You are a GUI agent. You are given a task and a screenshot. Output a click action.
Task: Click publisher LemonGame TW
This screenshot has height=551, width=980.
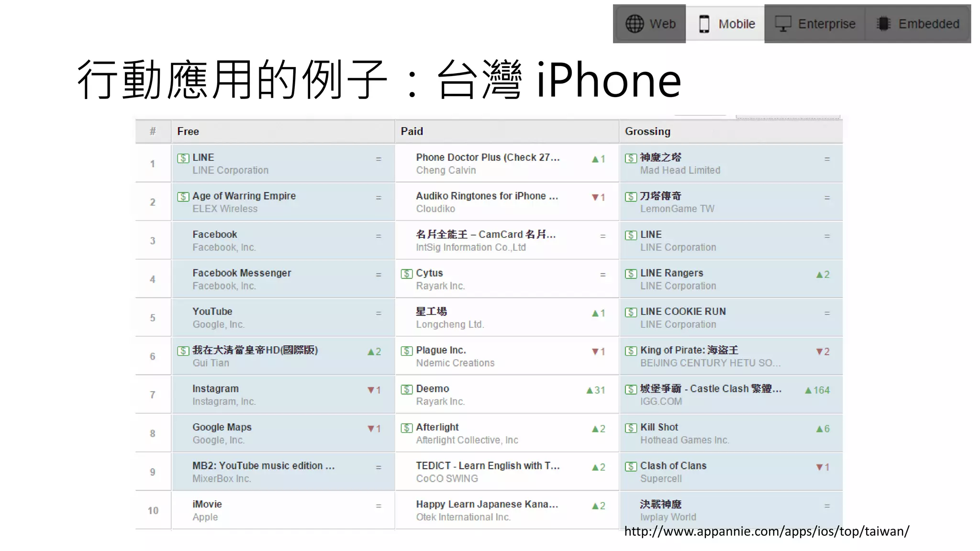[x=677, y=209]
